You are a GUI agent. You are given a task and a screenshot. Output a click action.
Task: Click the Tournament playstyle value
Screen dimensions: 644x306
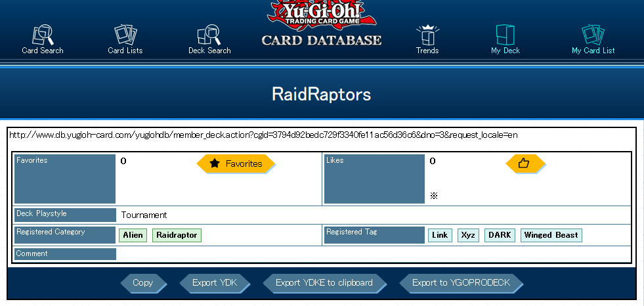[144, 215]
